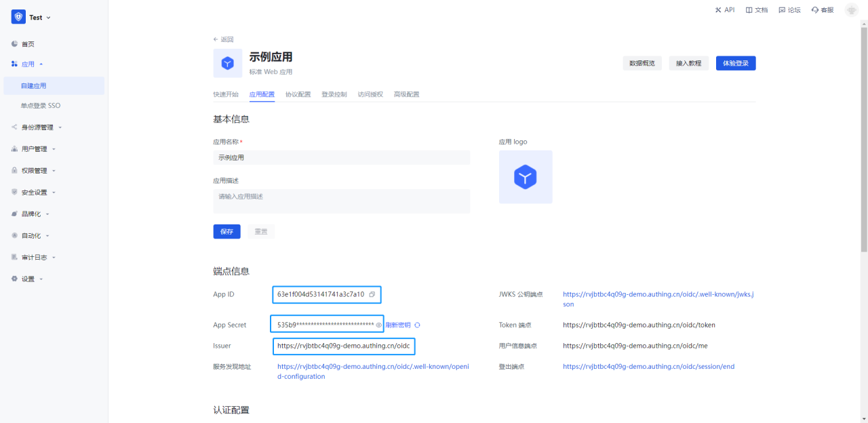The height and width of the screenshot is (423, 868).
Task: Reveal App Secret with eye icon
Action: point(378,325)
